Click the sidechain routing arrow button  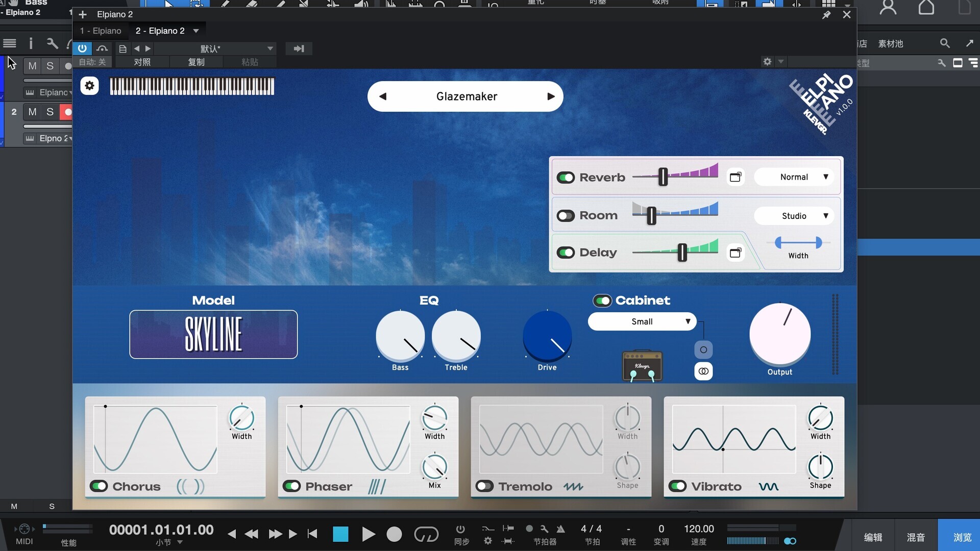coord(299,48)
